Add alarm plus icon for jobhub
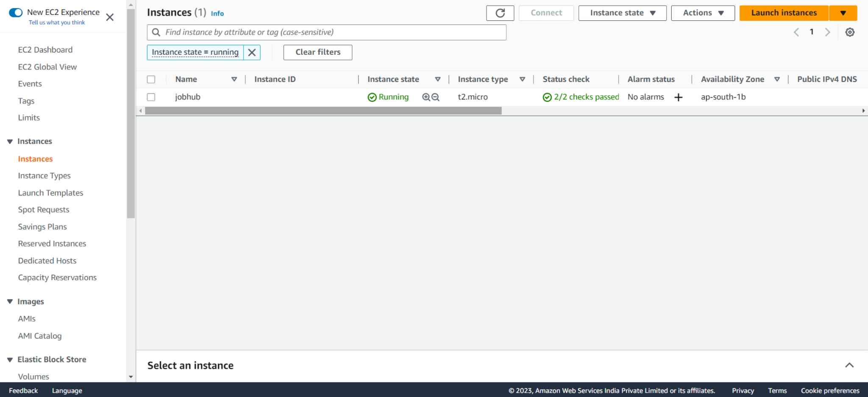The height and width of the screenshot is (397, 868). pos(678,98)
